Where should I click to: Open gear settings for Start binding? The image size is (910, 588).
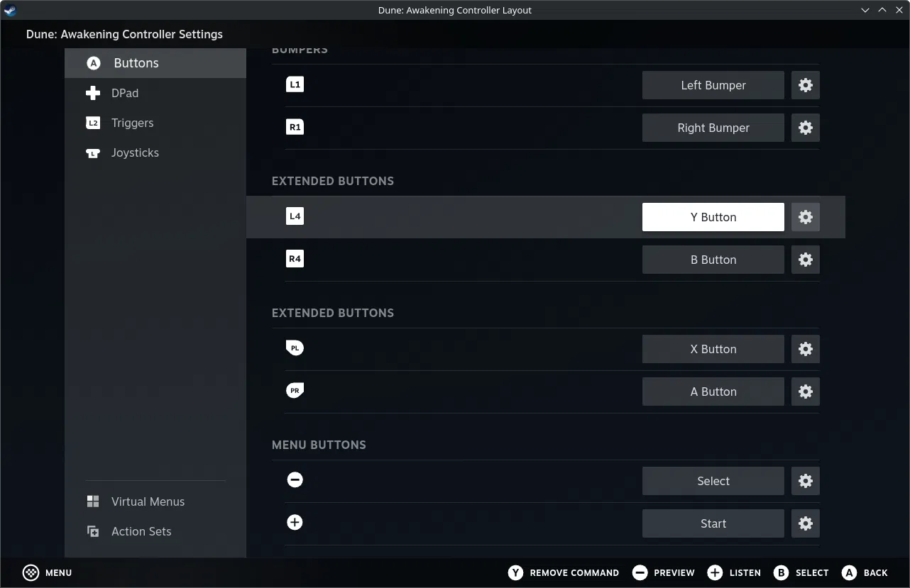coord(805,523)
